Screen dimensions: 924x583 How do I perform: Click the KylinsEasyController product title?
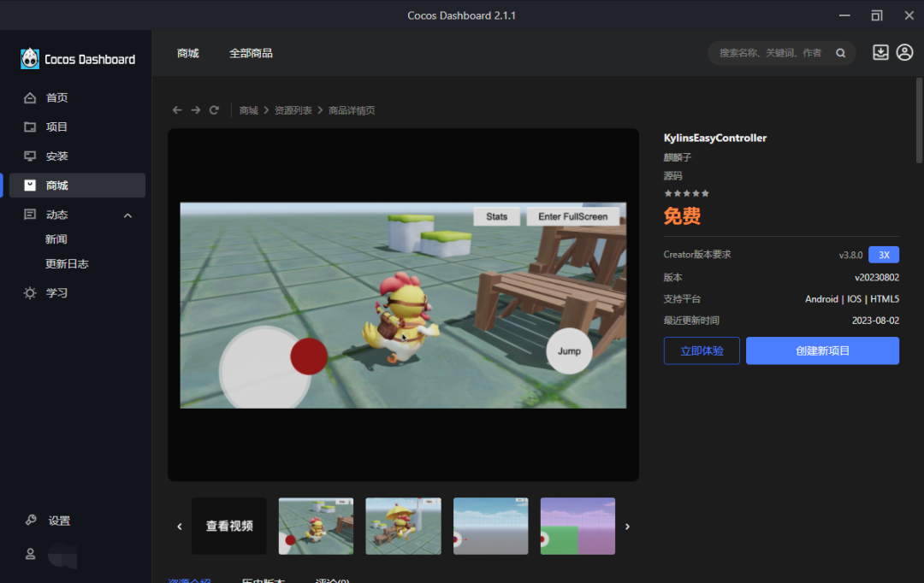[714, 138]
